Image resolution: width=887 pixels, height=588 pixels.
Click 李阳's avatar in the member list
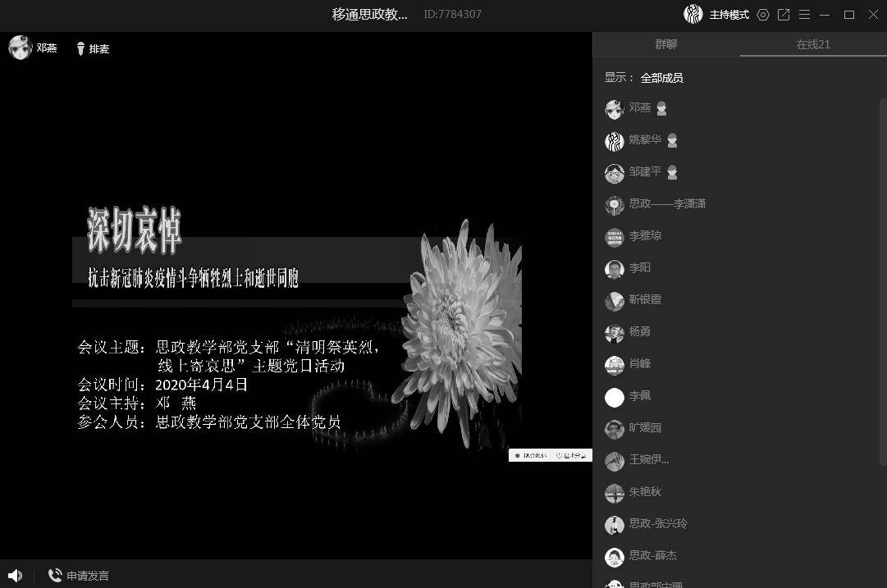click(615, 269)
